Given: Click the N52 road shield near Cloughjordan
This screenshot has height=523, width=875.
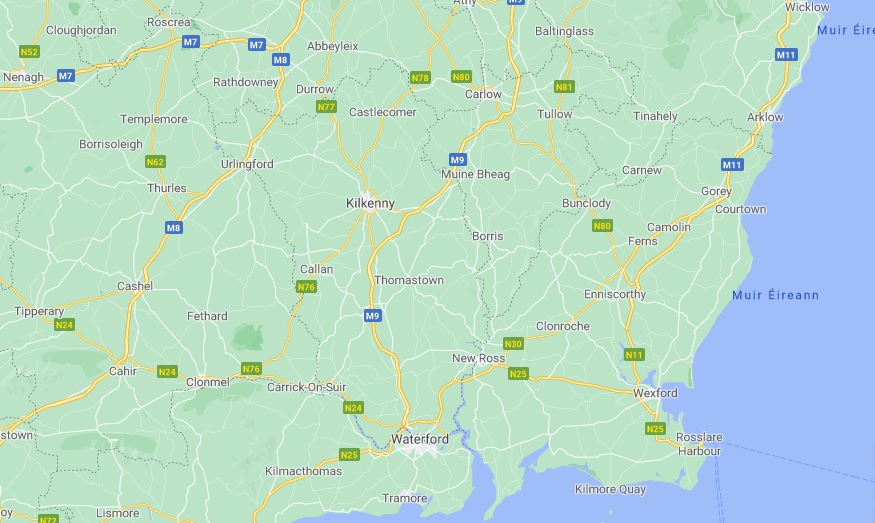Looking at the screenshot, I should pos(29,52).
